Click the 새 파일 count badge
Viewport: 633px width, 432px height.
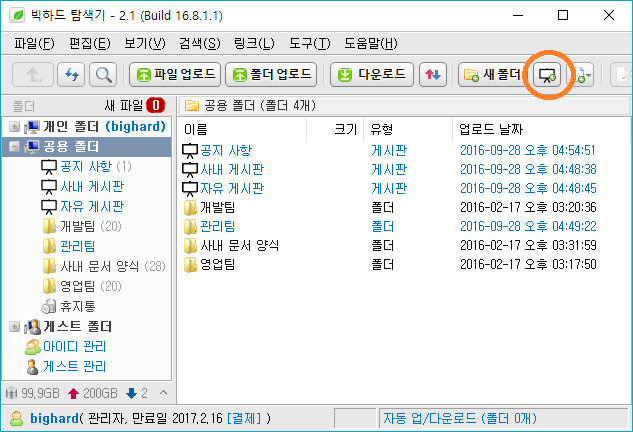[x=155, y=106]
